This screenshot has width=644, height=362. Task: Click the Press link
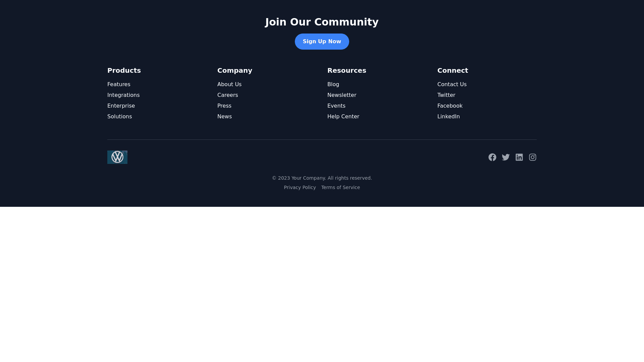click(224, 106)
